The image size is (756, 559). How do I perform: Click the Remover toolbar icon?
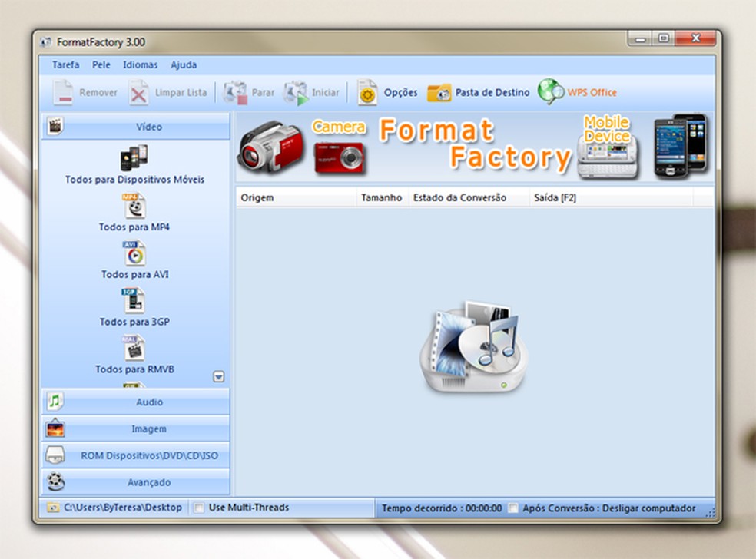click(63, 92)
